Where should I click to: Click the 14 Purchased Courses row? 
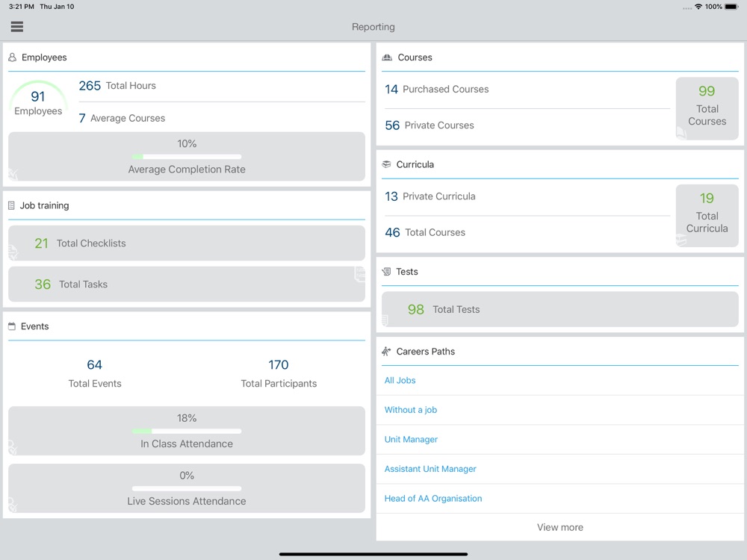[x=527, y=89]
